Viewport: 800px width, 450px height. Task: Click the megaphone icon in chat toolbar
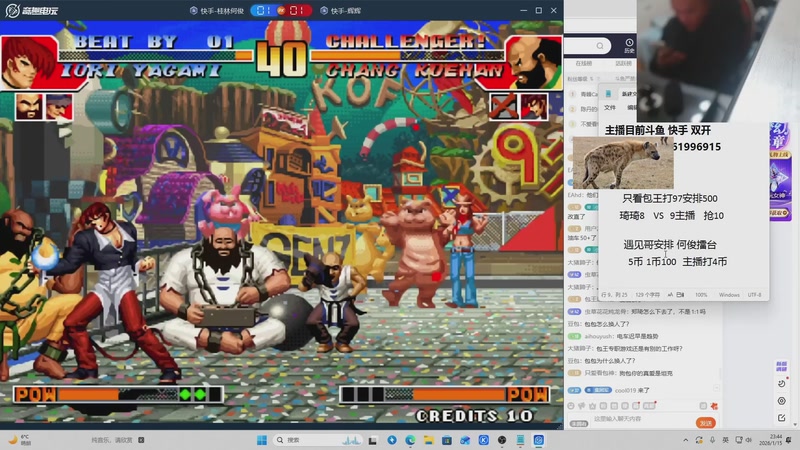coord(582,406)
